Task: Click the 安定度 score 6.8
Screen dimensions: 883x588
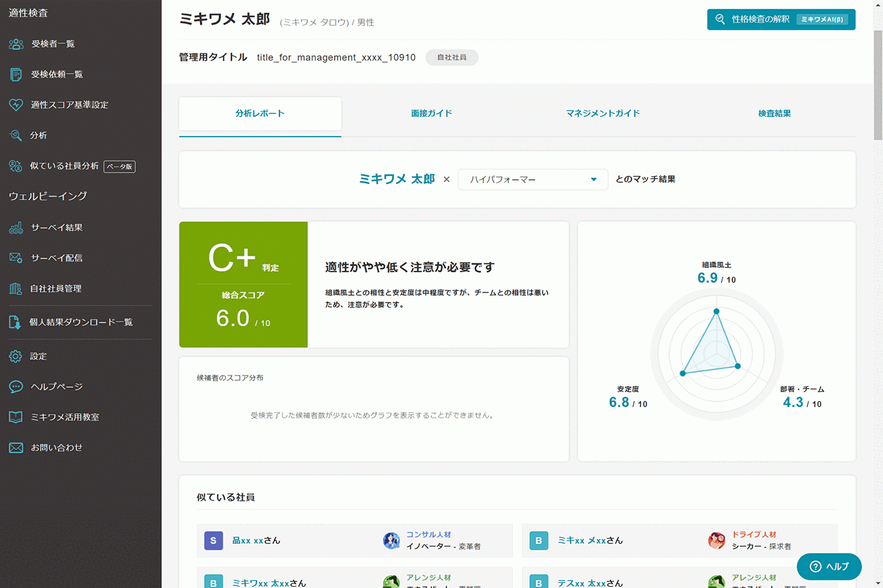Action: click(x=628, y=403)
